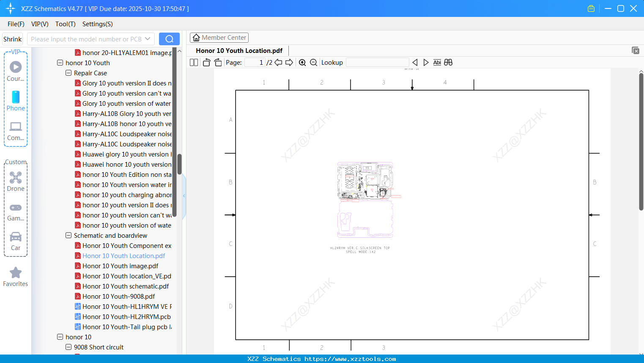Select the Drone category
This screenshot has height=363, width=644.
pos(16,181)
